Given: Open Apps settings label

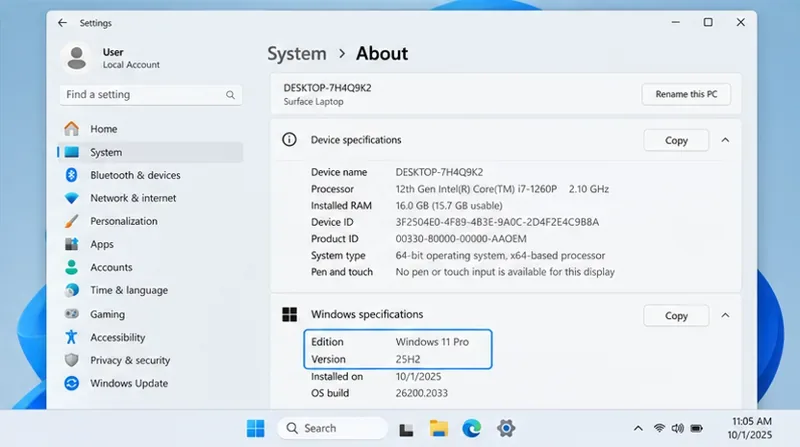Looking at the screenshot, I should 102,244.
